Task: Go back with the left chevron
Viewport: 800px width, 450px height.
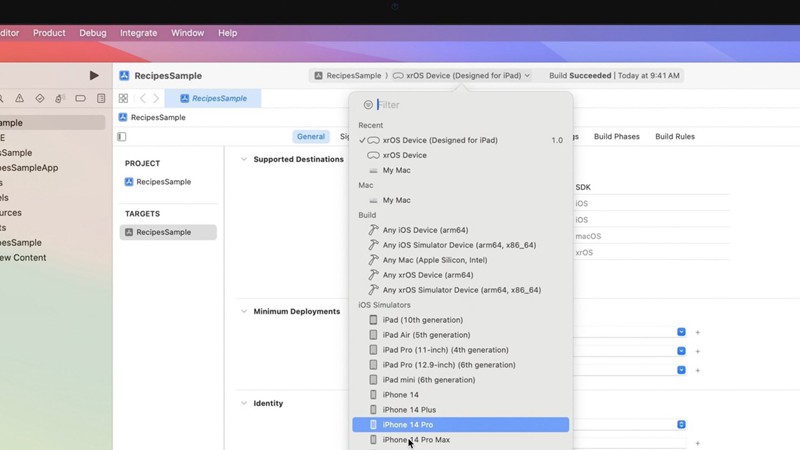Action: (143, 98)
